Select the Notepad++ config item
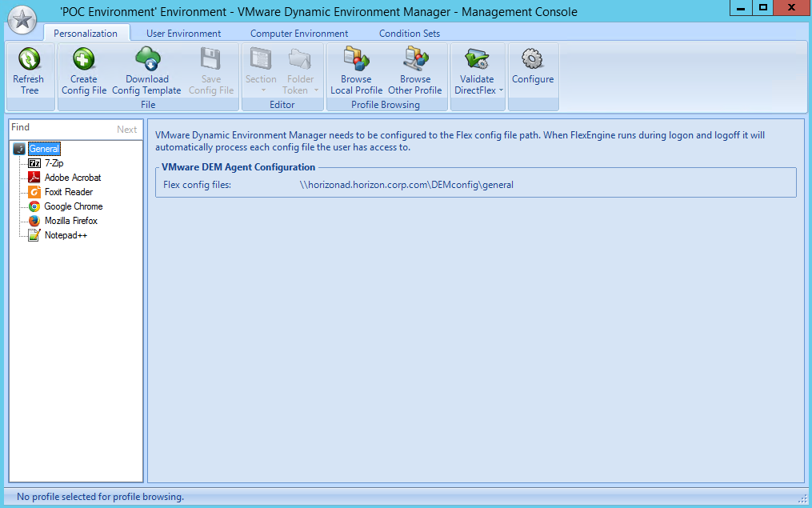The width and height of the screenshot is (812, 508). [66, 234]
